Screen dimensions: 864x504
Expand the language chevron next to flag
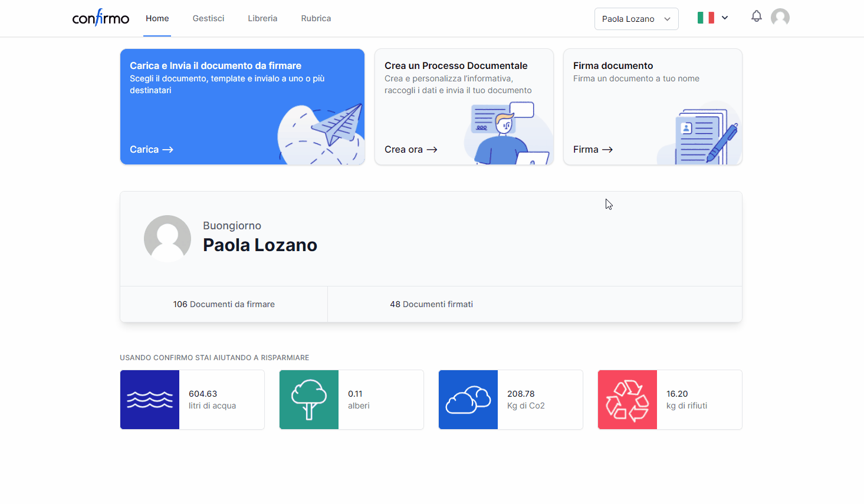pyautogui.click(x=725, y=18)
